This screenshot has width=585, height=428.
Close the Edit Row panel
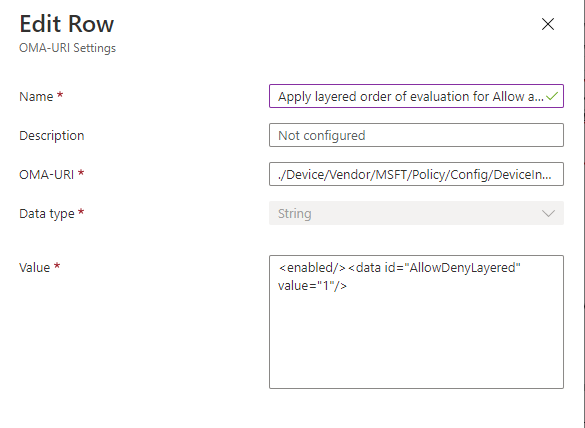[548, 24]
